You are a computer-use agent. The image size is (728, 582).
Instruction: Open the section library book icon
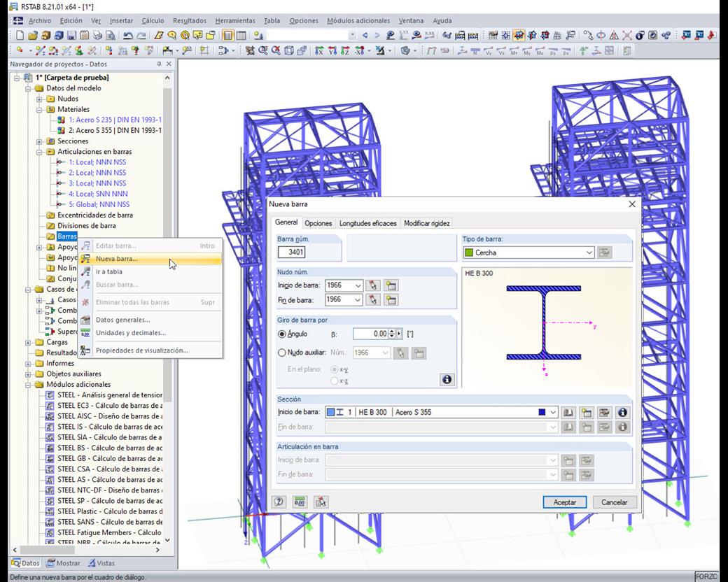pyautogui.click(x=568, y=412)
